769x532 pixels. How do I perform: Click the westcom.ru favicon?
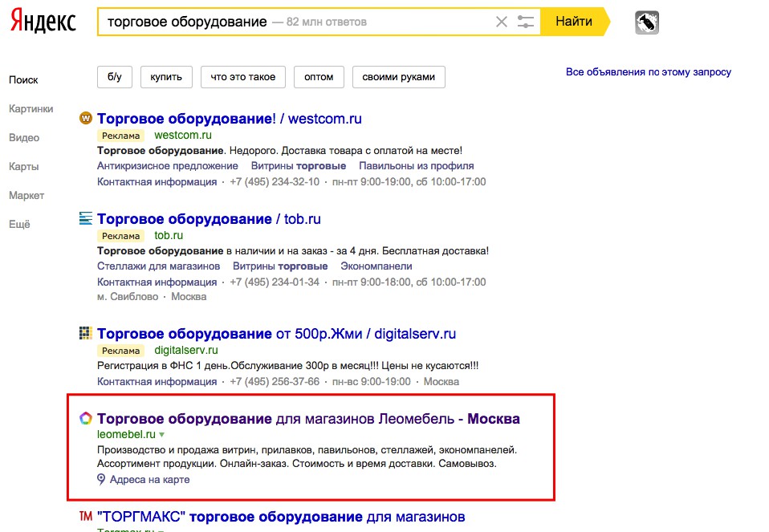pyautogui.click(x=85, y=118)
